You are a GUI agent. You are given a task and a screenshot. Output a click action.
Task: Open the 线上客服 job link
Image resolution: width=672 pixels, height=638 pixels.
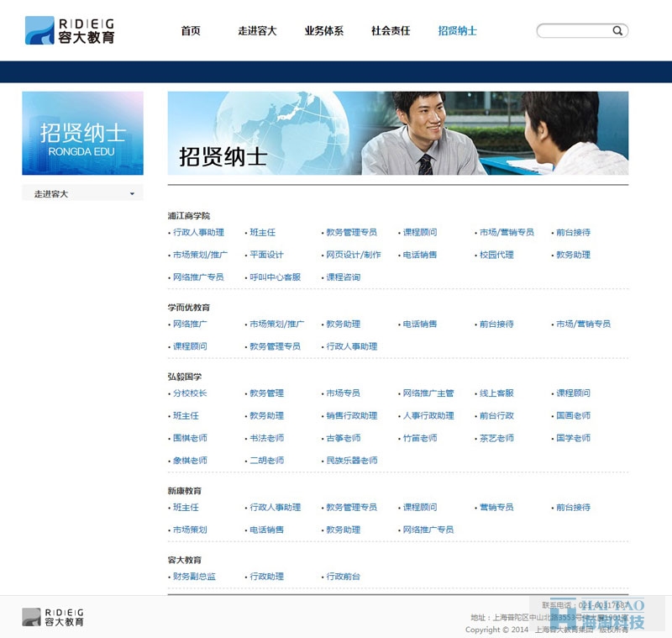click(x=496, y=393)
